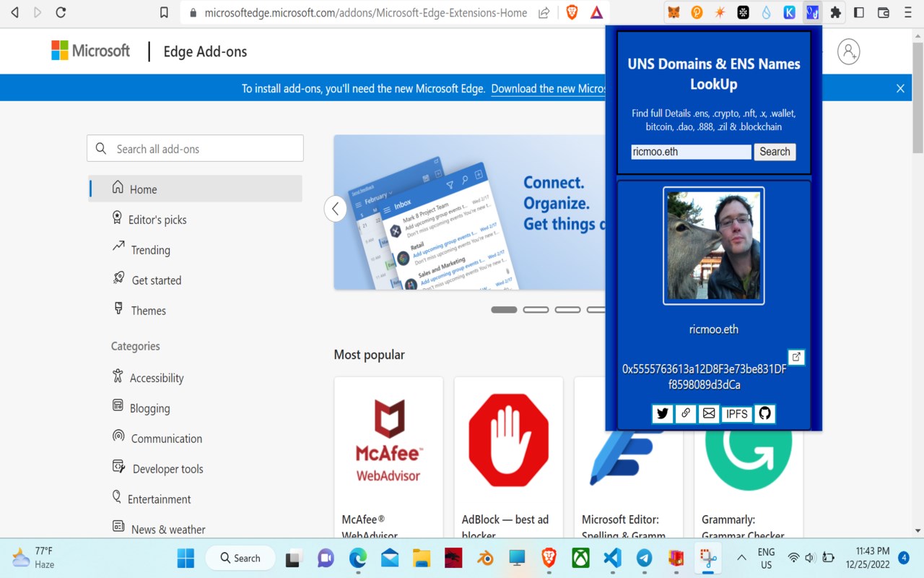Show previous carousel slide
Image resolution: width=924 pixels, height=578 pixels.
[336, 209]
